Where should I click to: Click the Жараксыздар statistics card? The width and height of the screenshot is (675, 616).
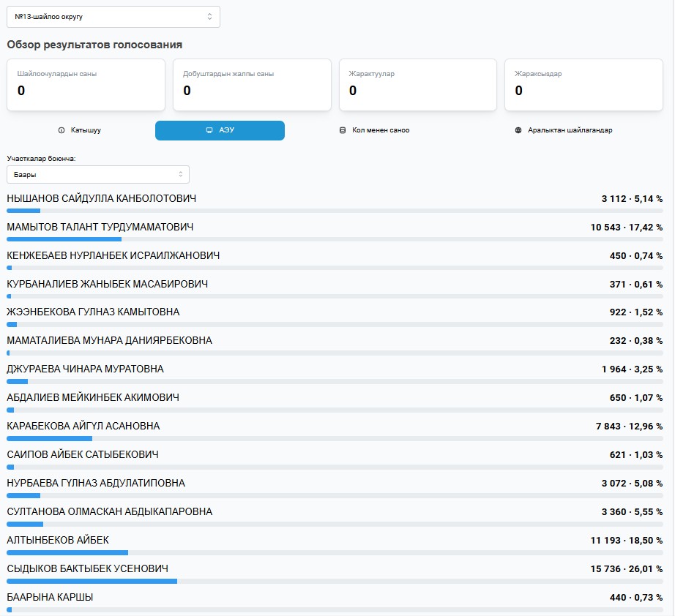(x=583, y=85)
